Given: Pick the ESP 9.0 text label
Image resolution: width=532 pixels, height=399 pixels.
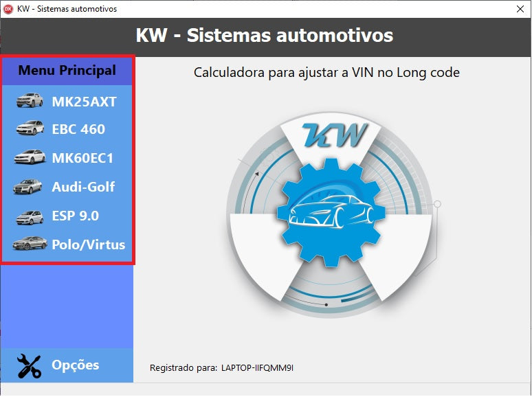Looking at the screenshot, I should [x=75, y=216].
